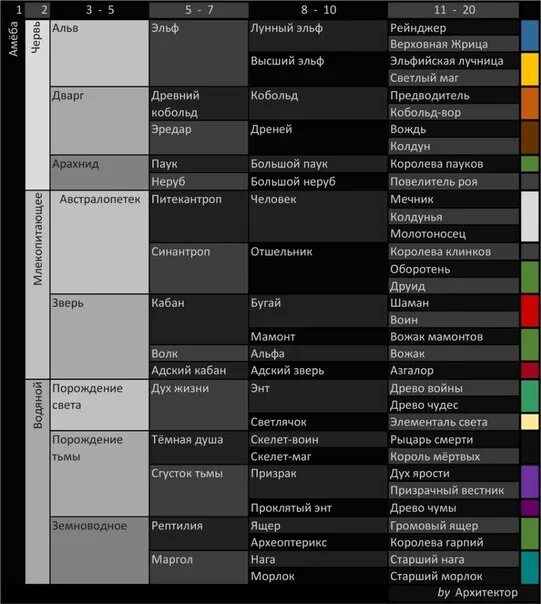Select the Земноводное cell
Image resolution: width=541 pixels, height=604 pixels.
pyautogui.click(x=99, y=551)
